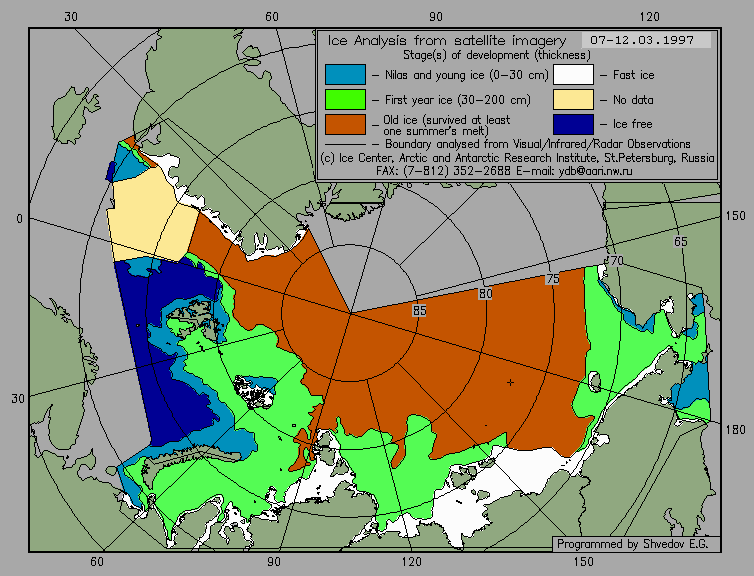
Task: Click the bottom 60 longitude label
Action: coord(97,562)
